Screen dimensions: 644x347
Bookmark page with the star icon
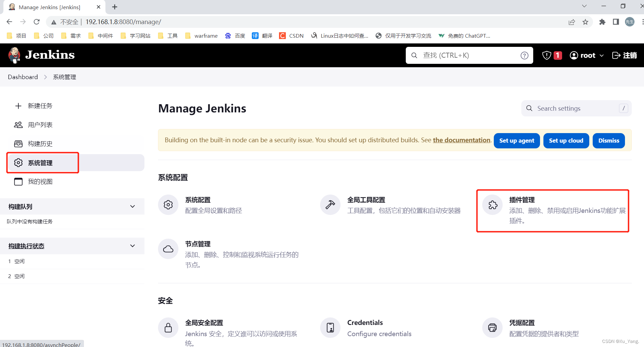585,22
